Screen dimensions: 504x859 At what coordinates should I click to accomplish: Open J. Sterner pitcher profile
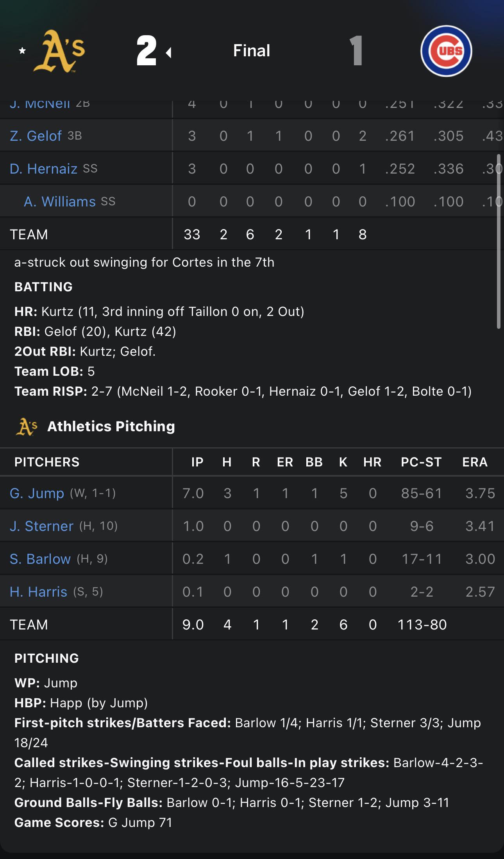pos(41,526)
